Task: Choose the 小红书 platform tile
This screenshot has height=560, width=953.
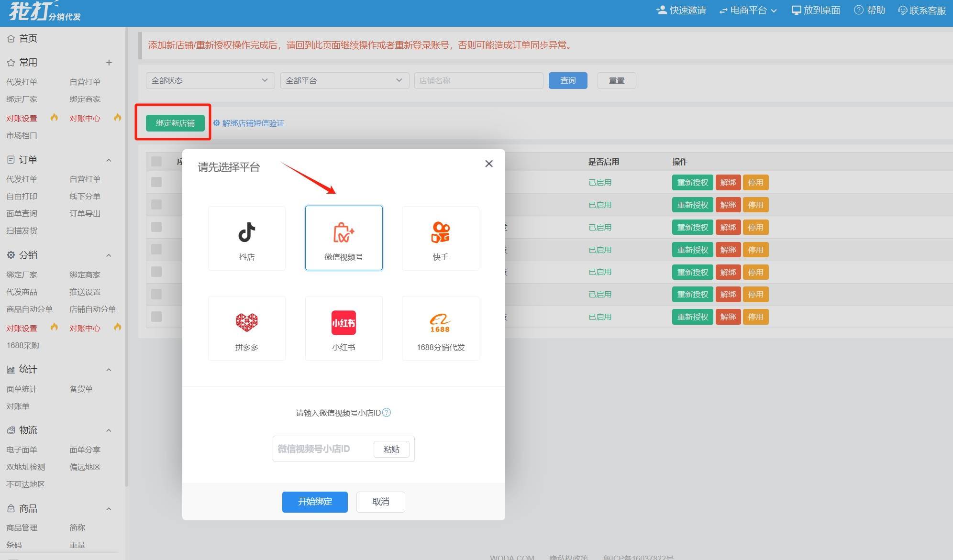Action: click(344, 328)
